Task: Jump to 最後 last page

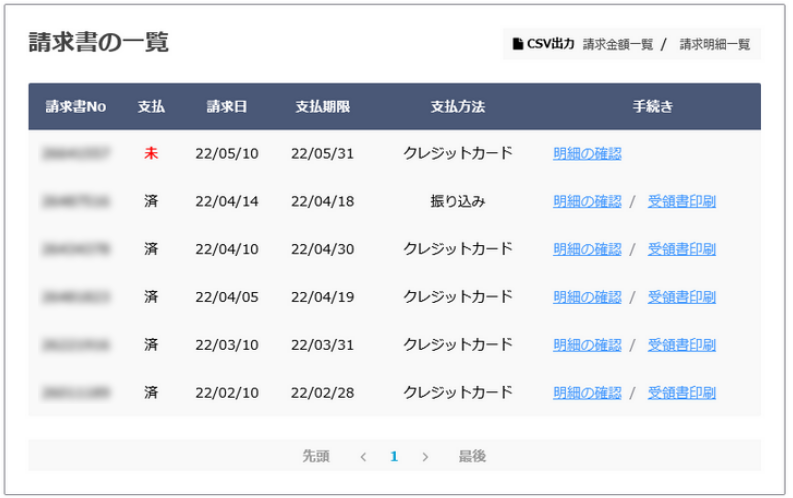Action: pyautogui.click(x=472, y=456)
